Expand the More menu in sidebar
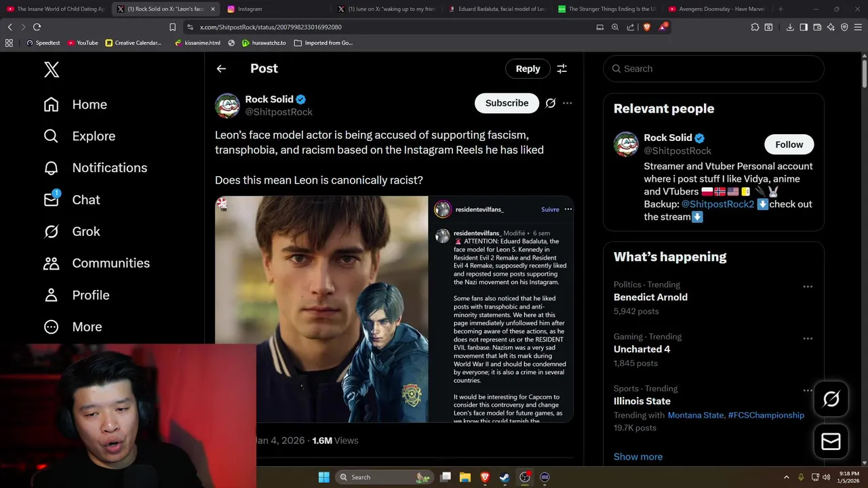 tap(73, 327)
